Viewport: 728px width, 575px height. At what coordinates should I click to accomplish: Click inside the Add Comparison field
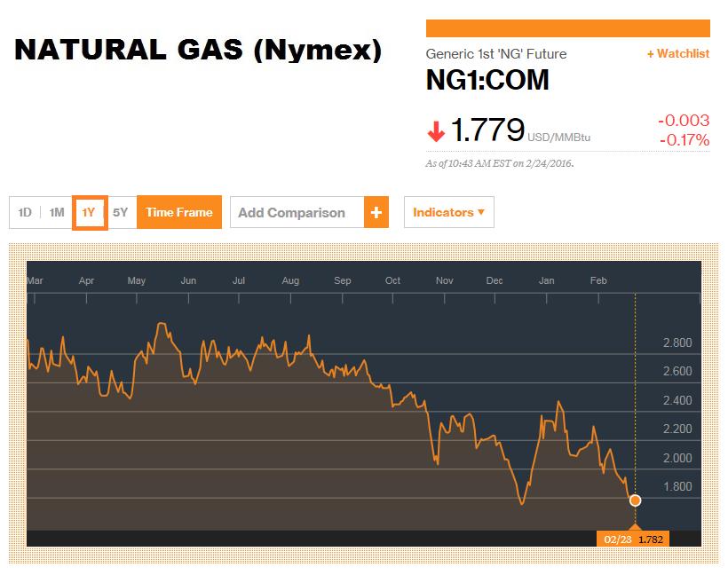coord(297,212)
